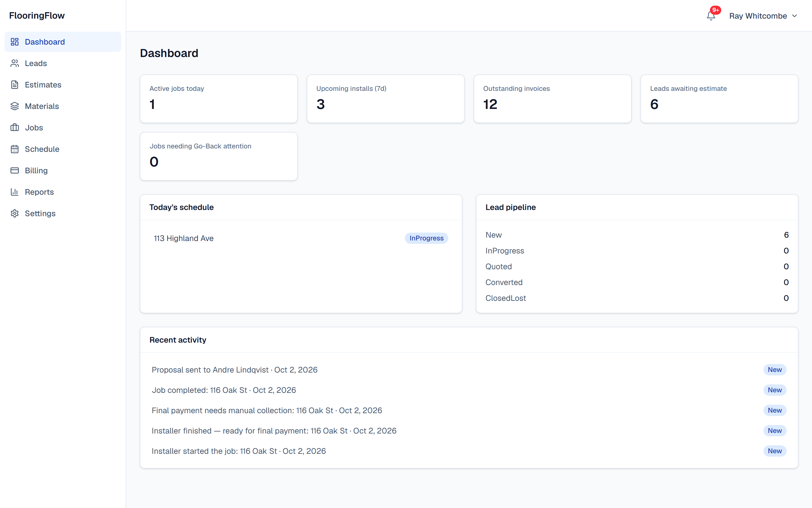This screenshot has width=812, height=508.
Task: Go to Billing label in sidebar
Action: tap(36, 171)
